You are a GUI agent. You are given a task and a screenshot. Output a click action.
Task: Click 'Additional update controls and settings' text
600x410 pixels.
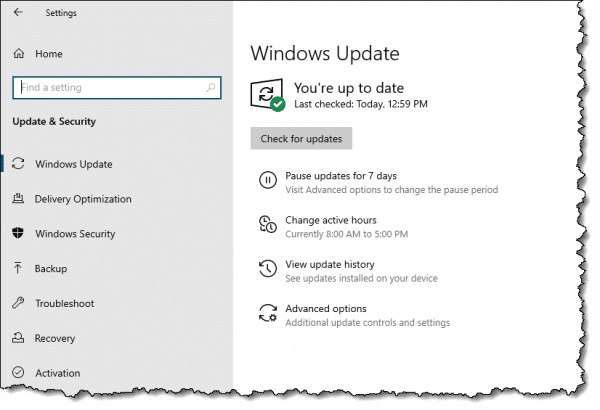click(368, 323)
